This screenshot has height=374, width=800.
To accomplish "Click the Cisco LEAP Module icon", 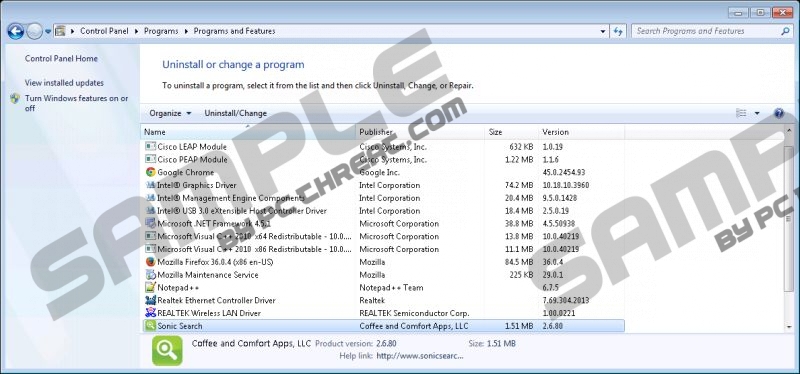I will coord(150,146).
